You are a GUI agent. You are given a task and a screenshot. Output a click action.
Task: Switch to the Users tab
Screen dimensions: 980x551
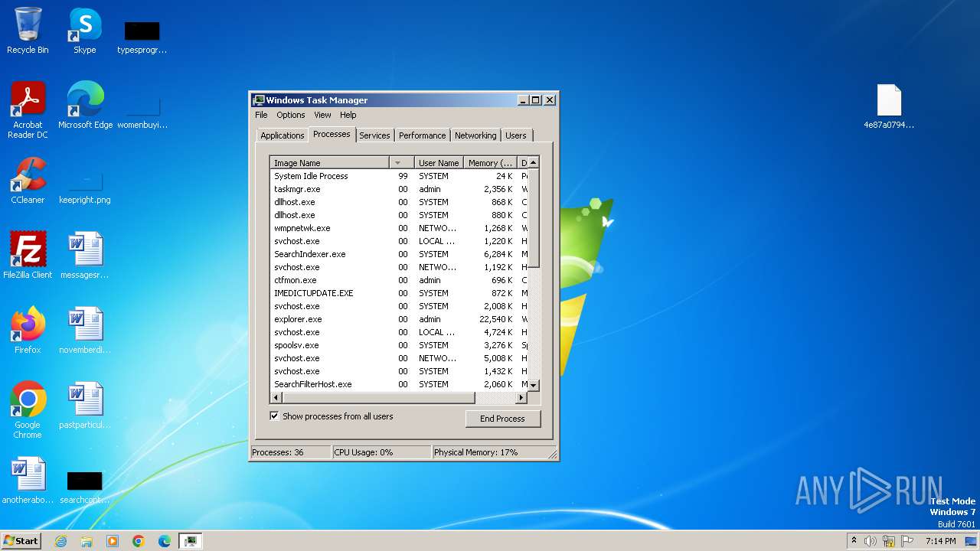pos(516,135)
